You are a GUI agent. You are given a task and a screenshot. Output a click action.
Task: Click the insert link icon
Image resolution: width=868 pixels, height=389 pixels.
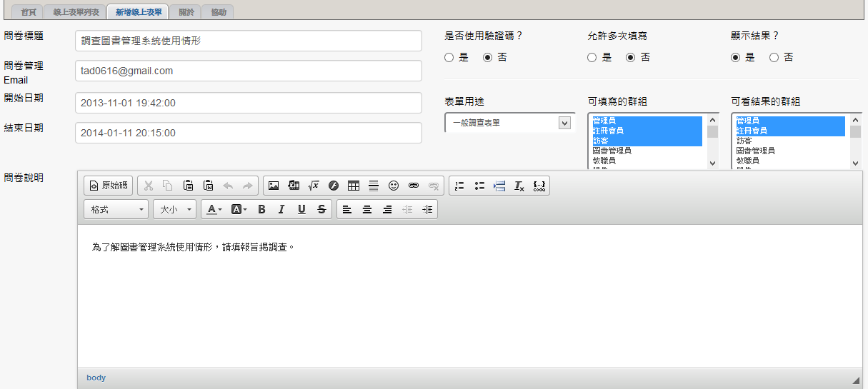point(414,186)
